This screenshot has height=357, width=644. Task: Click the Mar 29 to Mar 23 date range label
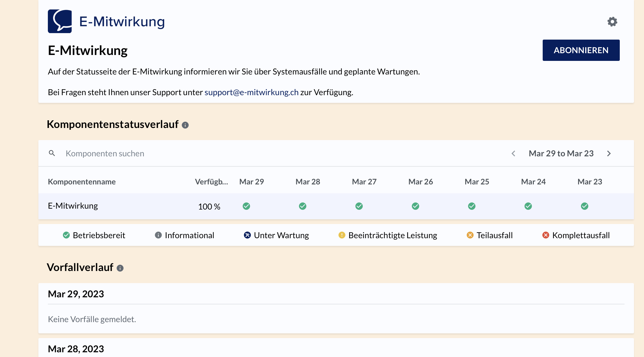[561, 153]
